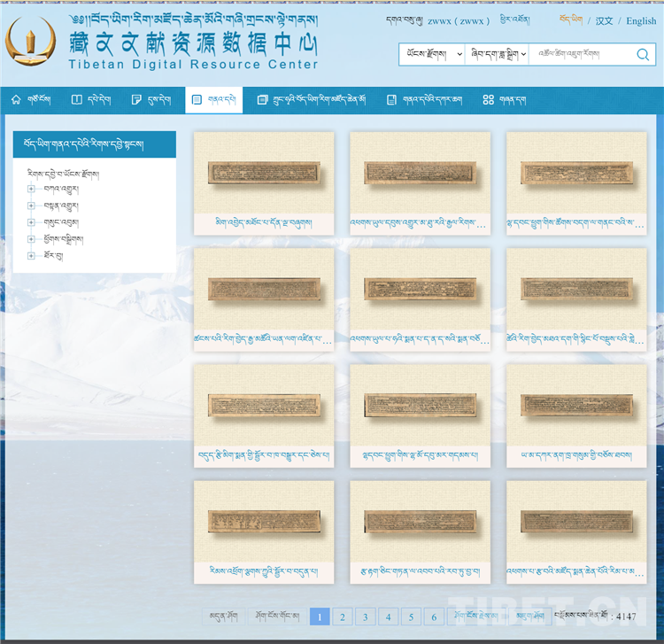Click the magnifying glass search icon
The image size is (664, 644).
pyautogui.click(x=643, y=55)
